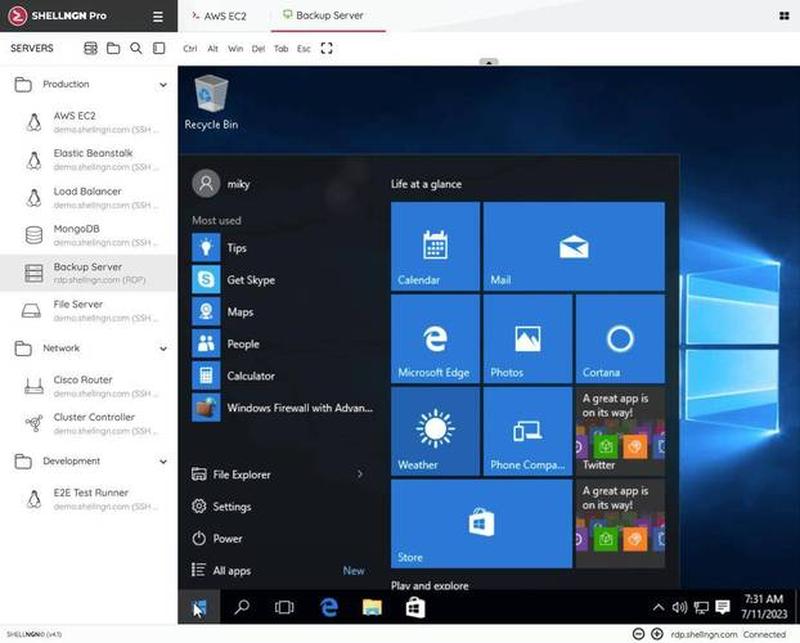
Task: Send Alt key to remote session
Action: point(213,48)
